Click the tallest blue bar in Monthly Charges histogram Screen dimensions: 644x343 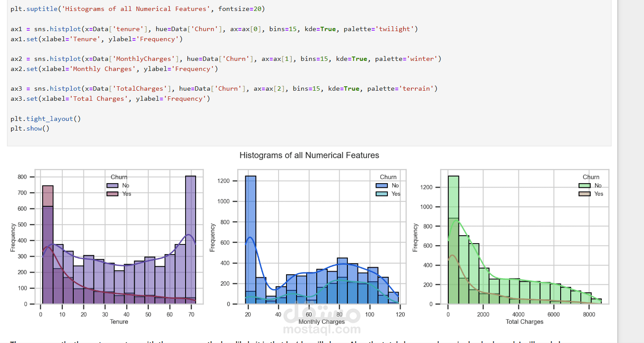(x=250, y=240)
